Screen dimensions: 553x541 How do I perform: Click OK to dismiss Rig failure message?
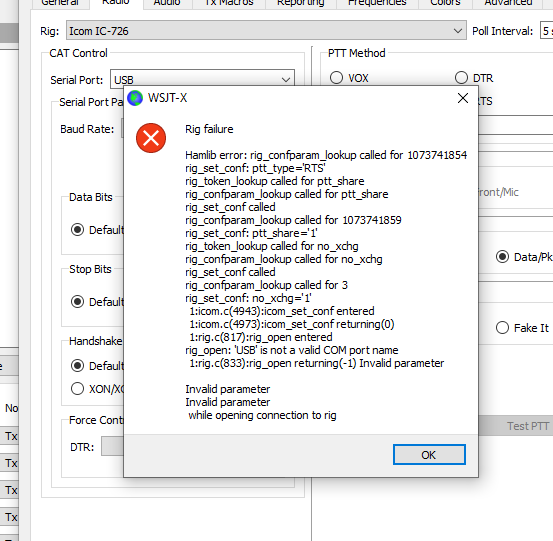[429, 455]
